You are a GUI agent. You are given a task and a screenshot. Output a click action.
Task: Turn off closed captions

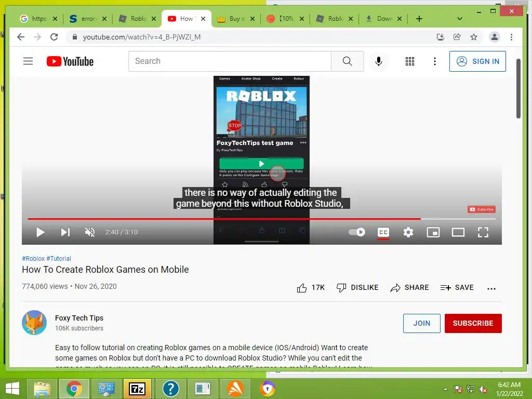[x=383, y=232]
